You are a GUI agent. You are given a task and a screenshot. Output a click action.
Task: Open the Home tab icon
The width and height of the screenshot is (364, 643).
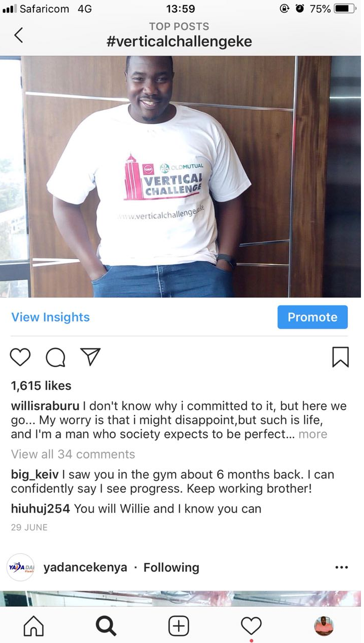tap(34, 626)
